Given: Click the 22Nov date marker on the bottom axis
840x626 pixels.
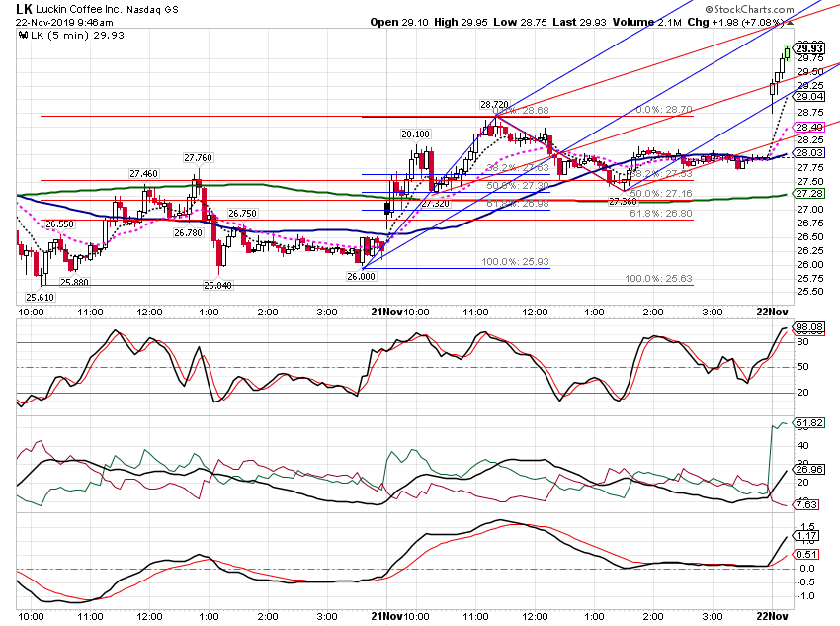Looking at the screenshot, I should [x=772, y=616].
